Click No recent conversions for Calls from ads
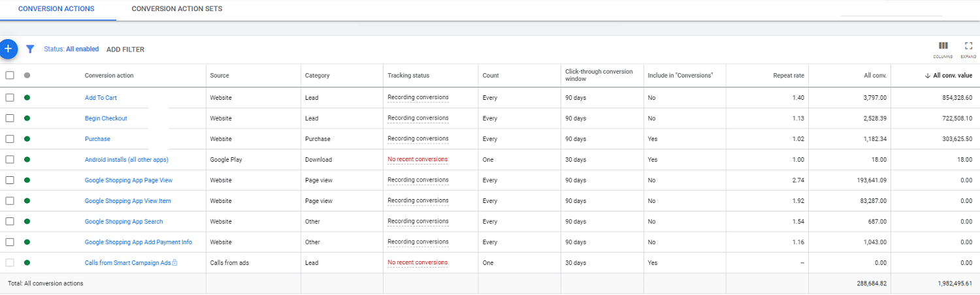The width and height of the screenshot is (980, 295). pos(417,262)
